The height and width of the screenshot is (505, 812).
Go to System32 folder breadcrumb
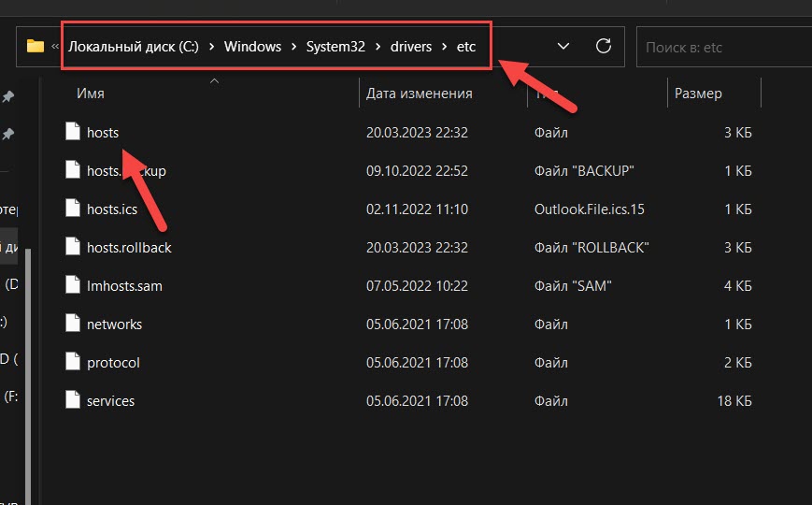coord(335,47)
